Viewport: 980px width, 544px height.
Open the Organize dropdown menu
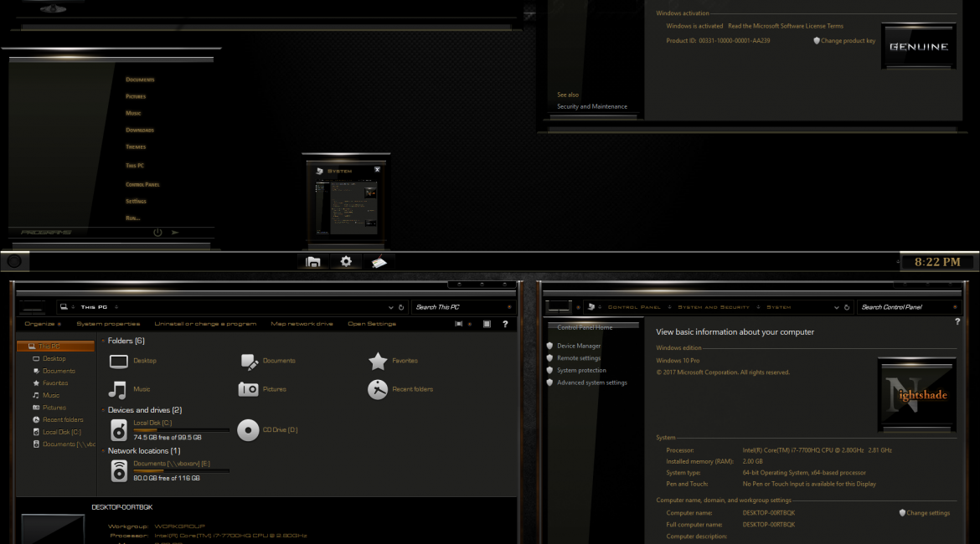tap(43, 324)
